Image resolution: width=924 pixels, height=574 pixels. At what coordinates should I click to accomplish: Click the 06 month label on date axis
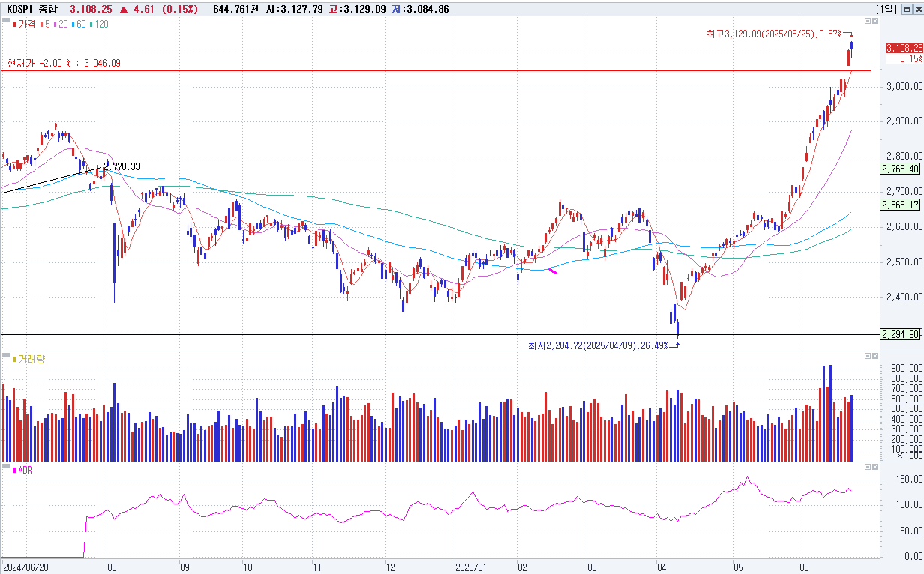[x=805, y=568]
